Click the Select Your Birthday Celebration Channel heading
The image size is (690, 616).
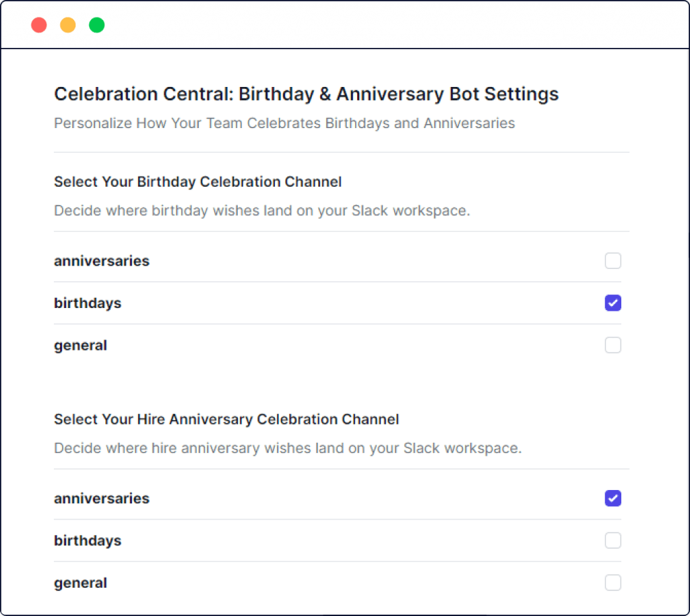point(197,182)
